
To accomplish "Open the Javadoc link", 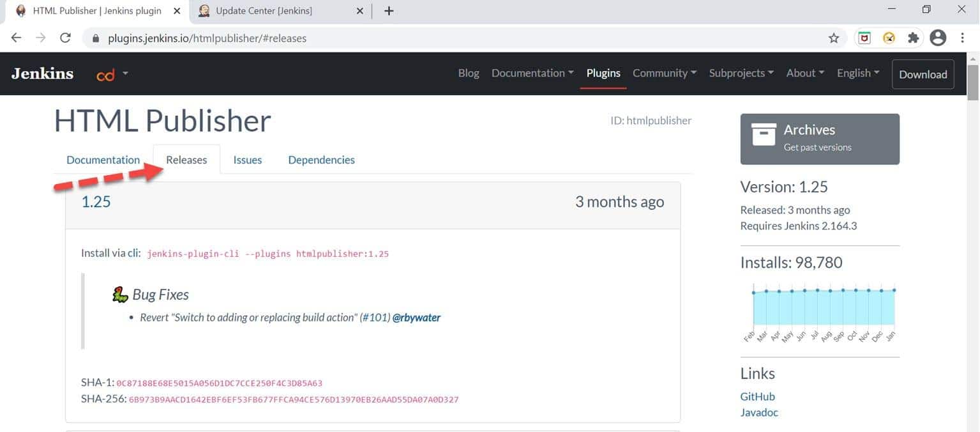I will point(759,412).
